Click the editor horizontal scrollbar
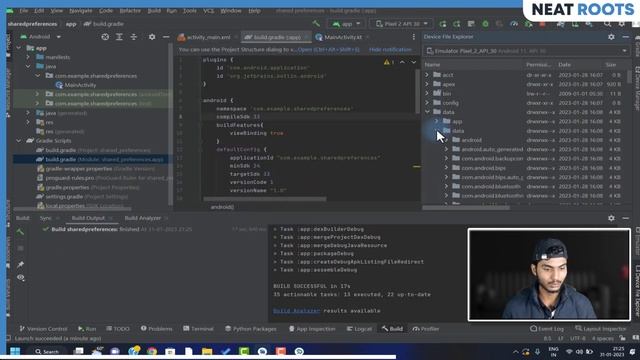The width and height of the screenshot is (640, 360). point(265,199)
